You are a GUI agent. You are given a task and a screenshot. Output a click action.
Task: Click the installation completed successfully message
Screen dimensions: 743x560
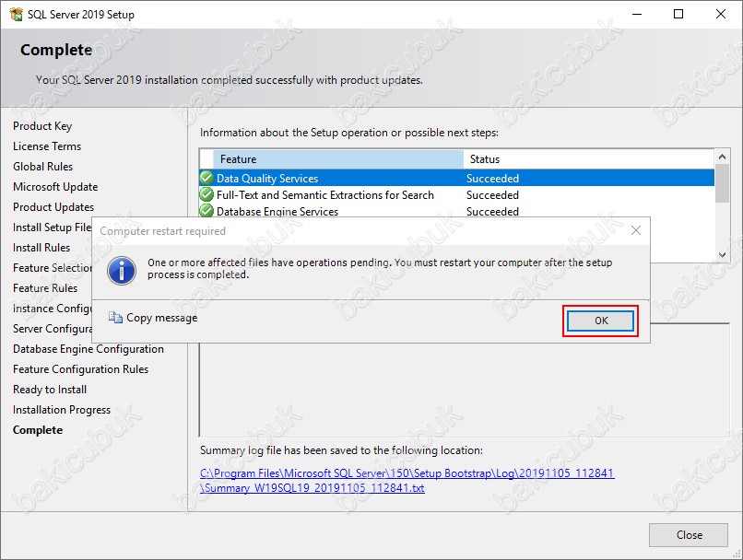(230, 80)
